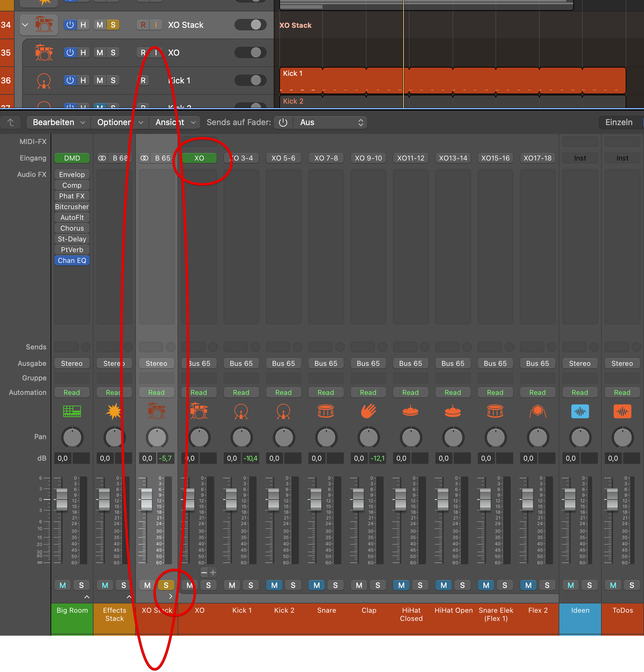The height and width of the screenshot is (672, 644).
Task: Open the Optionen dropdown menu
Action: click(120, 122)
